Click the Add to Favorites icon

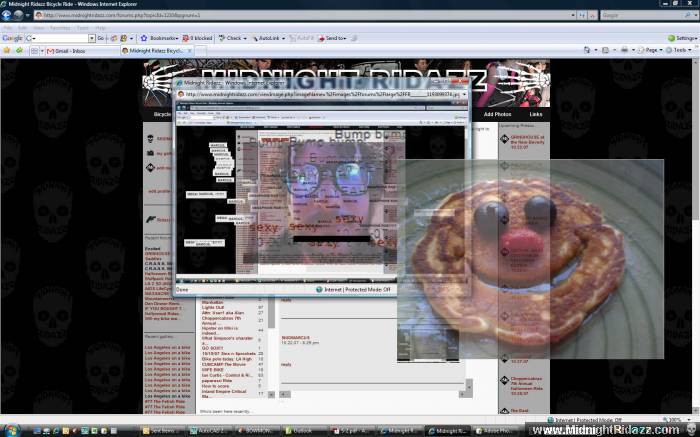(19, 51)
